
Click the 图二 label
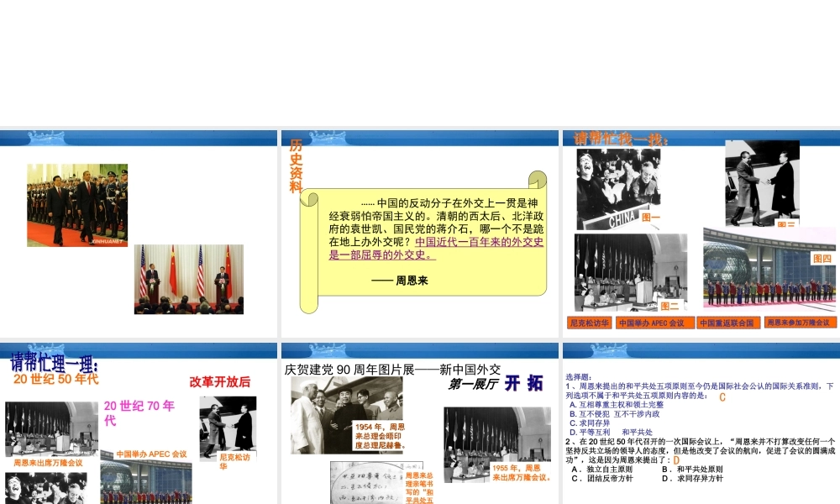(669, 306)
